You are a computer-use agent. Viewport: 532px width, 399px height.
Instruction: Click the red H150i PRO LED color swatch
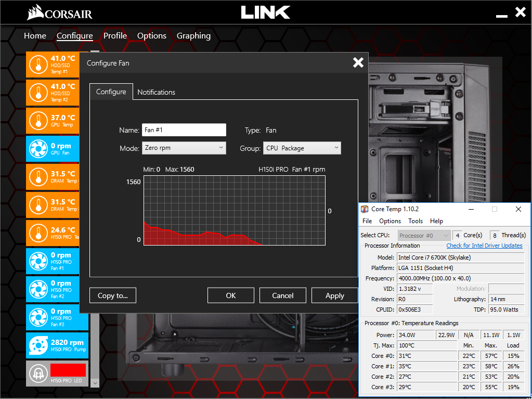click(x=68, y=370)
